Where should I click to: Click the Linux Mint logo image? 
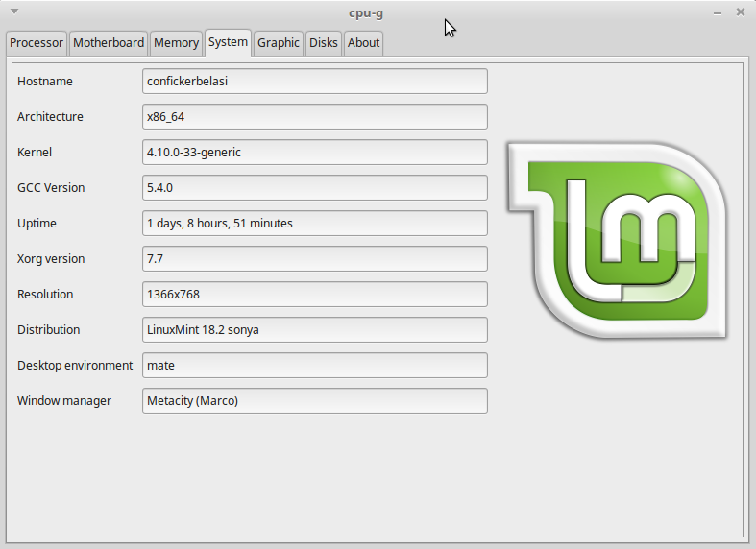tap(617, 240)
